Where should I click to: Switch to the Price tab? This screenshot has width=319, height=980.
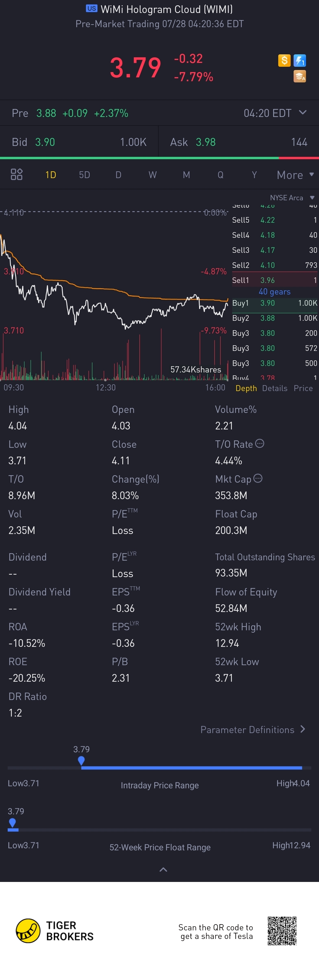[303, 388]
